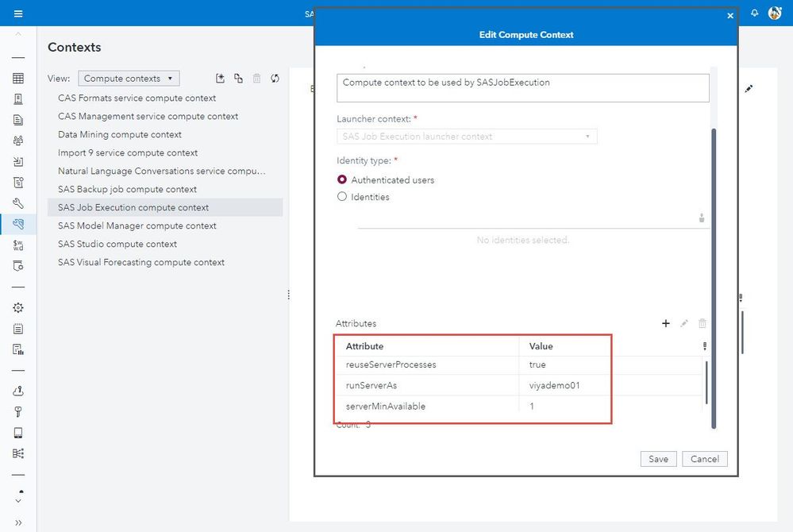Image resolution: width=793 pixels, height=532 pixels.
Task: Select SAS Model Manager compute context
Action: click(165, 226)
